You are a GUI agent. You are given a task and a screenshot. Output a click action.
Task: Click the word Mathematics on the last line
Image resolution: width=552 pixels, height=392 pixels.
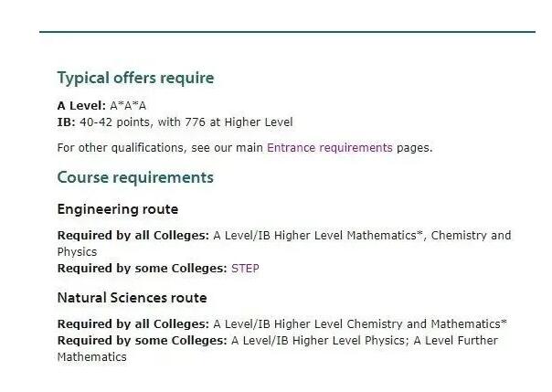point(92,357)
